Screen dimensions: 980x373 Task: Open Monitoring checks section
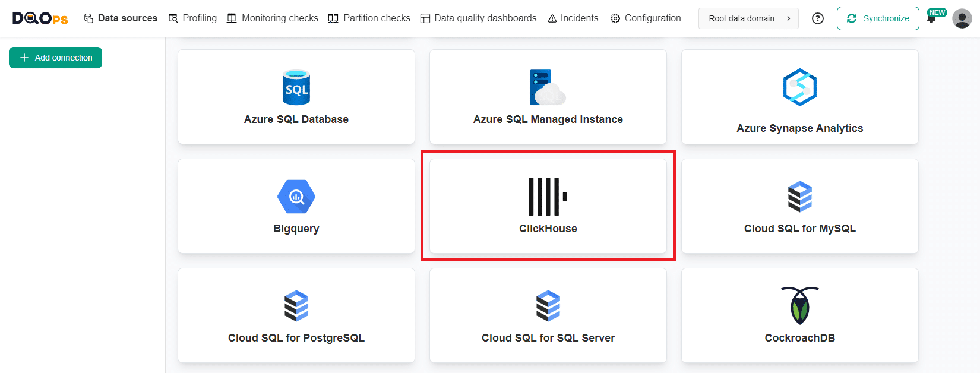click(x=273, y=18)
